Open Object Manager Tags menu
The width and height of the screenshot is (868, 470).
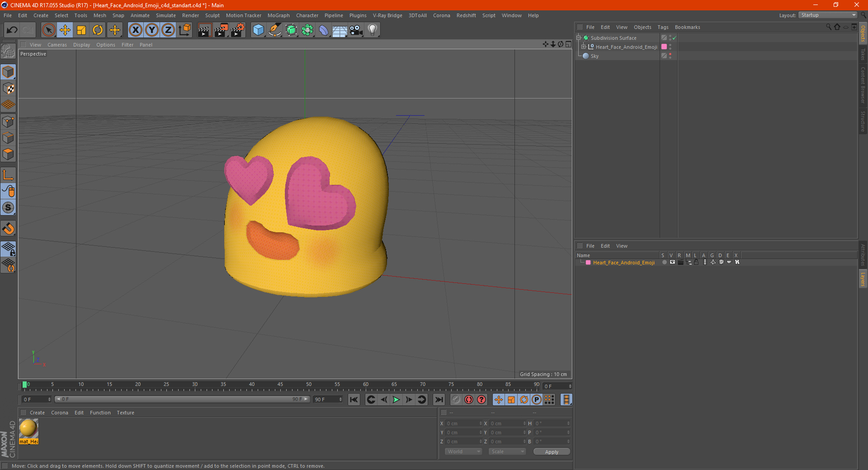click(x=663, y=27)
